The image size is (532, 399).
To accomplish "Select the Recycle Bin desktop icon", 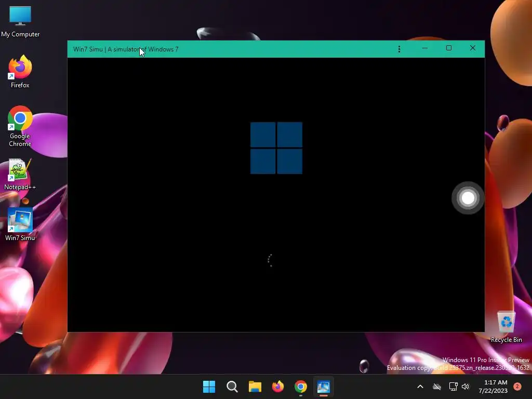I will click(506, 327).
